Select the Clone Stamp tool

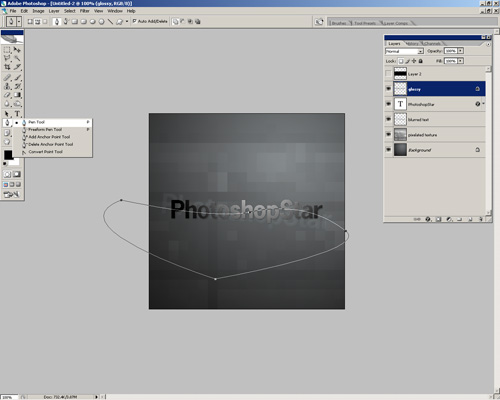click(7, 86)
